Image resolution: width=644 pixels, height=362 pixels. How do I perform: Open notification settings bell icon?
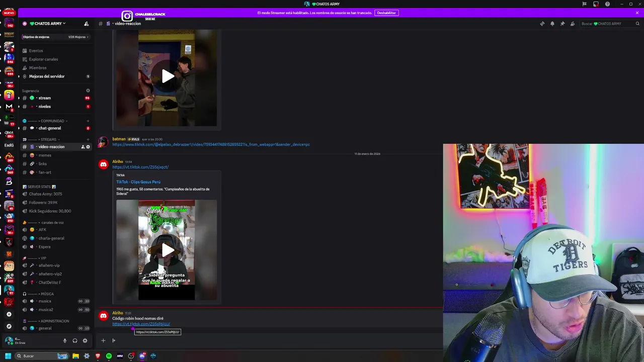[552, 24]
